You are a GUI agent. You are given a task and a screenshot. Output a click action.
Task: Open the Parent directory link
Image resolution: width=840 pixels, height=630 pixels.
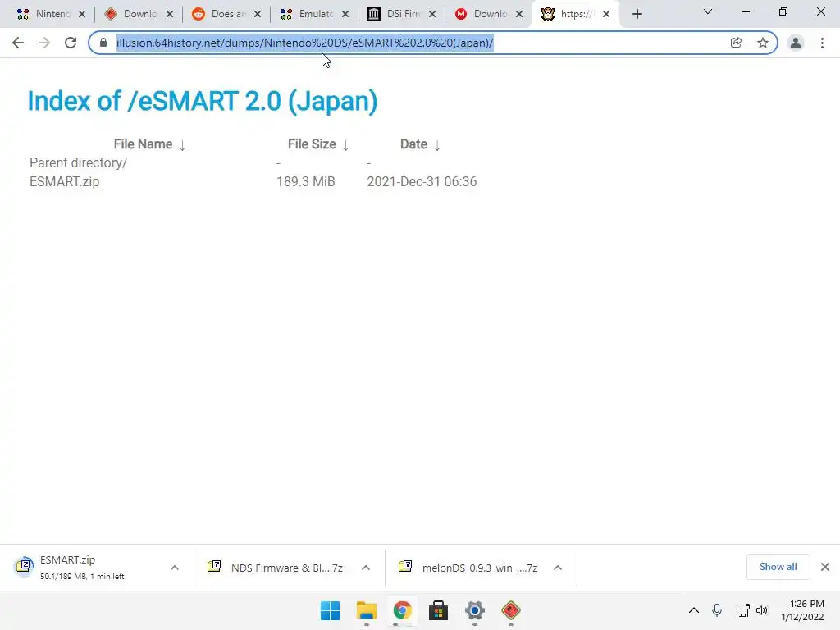coord(78,163)
